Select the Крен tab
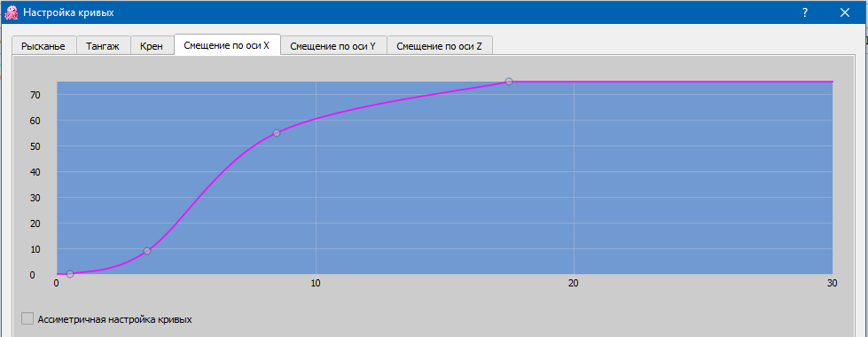868x337 pixels. point(152,46)
